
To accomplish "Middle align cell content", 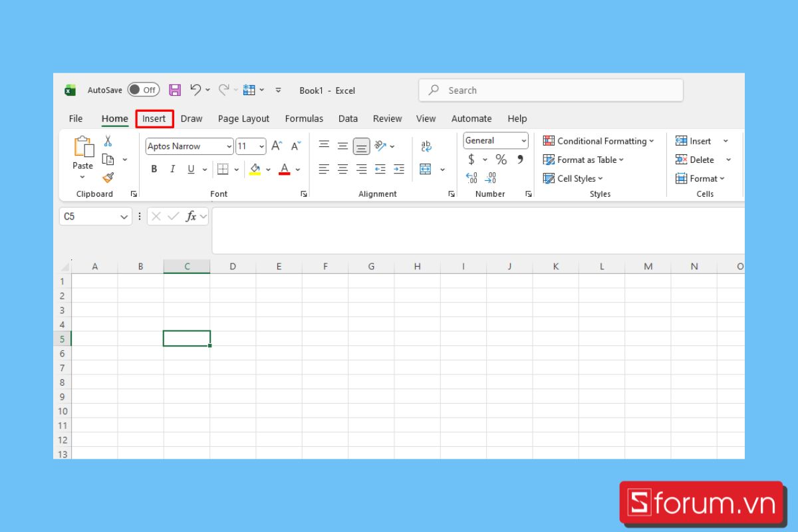I will tap(342, 146).
